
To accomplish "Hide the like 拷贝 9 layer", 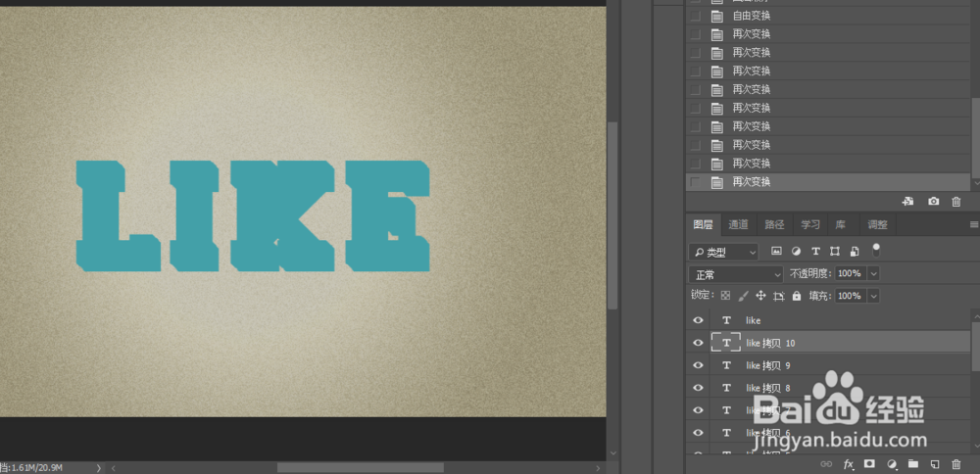I will point(698,365).
